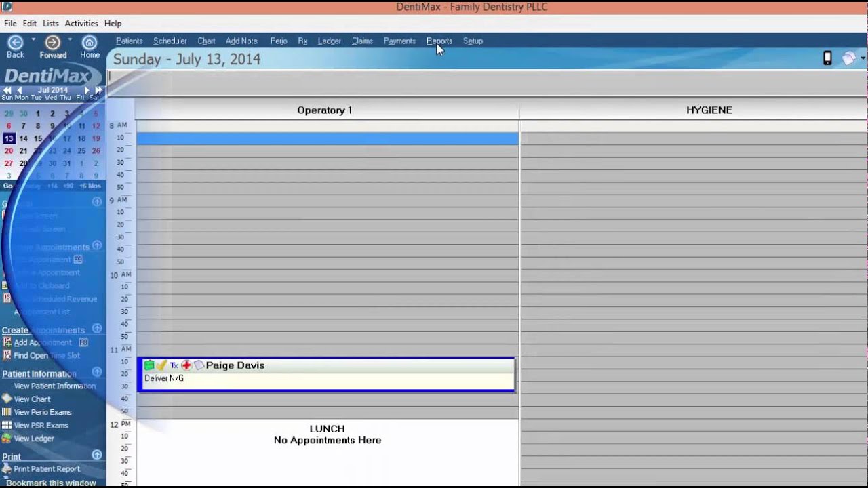The width and height of the screenshot is (868, 488).
Task: Open the Setup module
Action: (473, 41)
